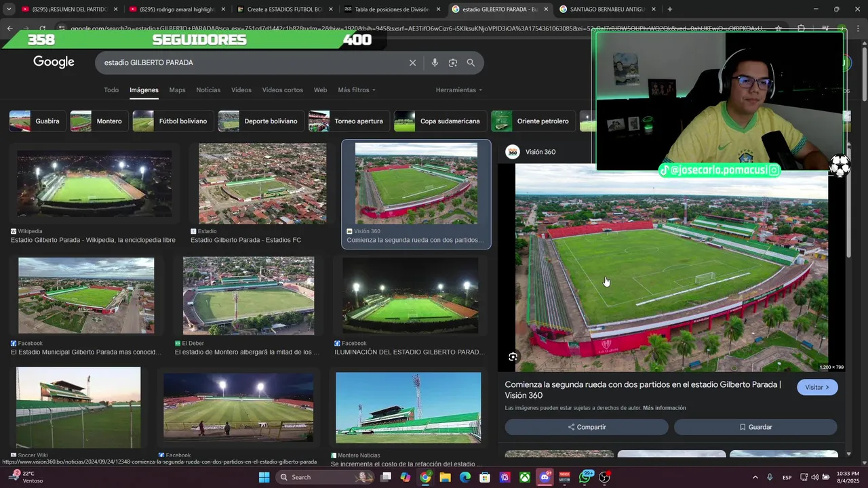This screenshot has width=868, height=488.
Task: Open Google Lens image search icon
Action: point(452,62)
